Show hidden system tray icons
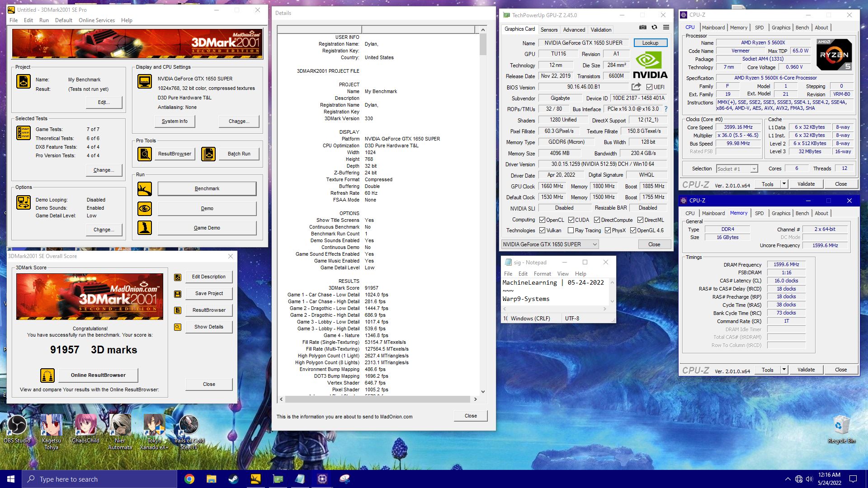This screenshot has width=868, height=488. coord(788,479)
